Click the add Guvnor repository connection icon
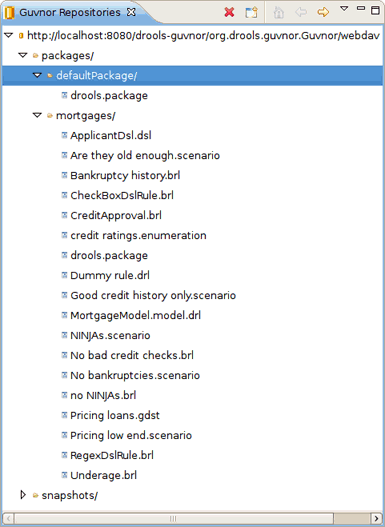385x527 pixels. click(x=251, y=12)
